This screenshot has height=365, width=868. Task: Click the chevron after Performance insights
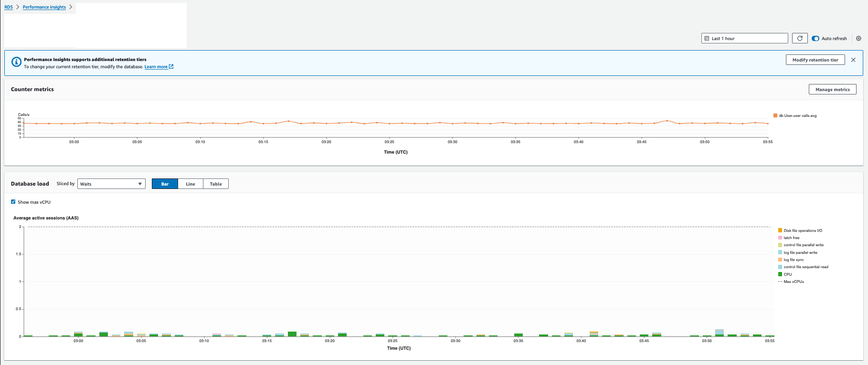(x=71, y=7)
